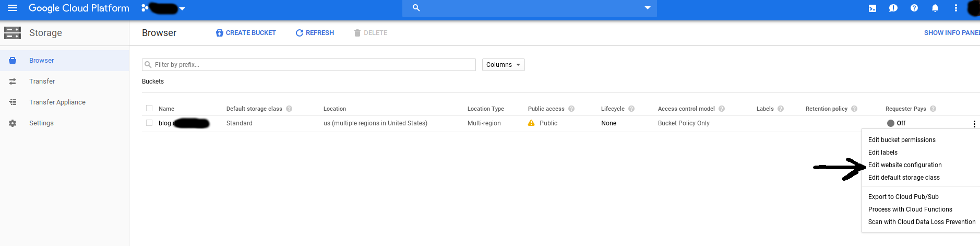The image size is (980, 246).
Task: Click the Delete button
Action: (x=371, y=33)
